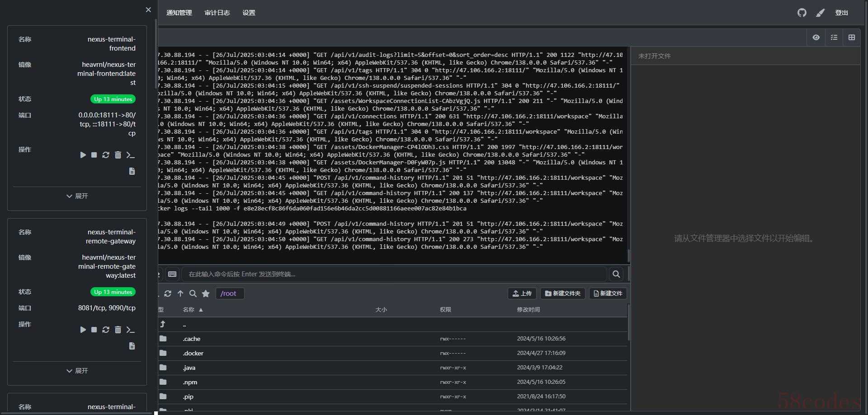The height and width of the screenshot is (415, 868).
Task: Click the 新建文件 button
Action: point(608,294)
